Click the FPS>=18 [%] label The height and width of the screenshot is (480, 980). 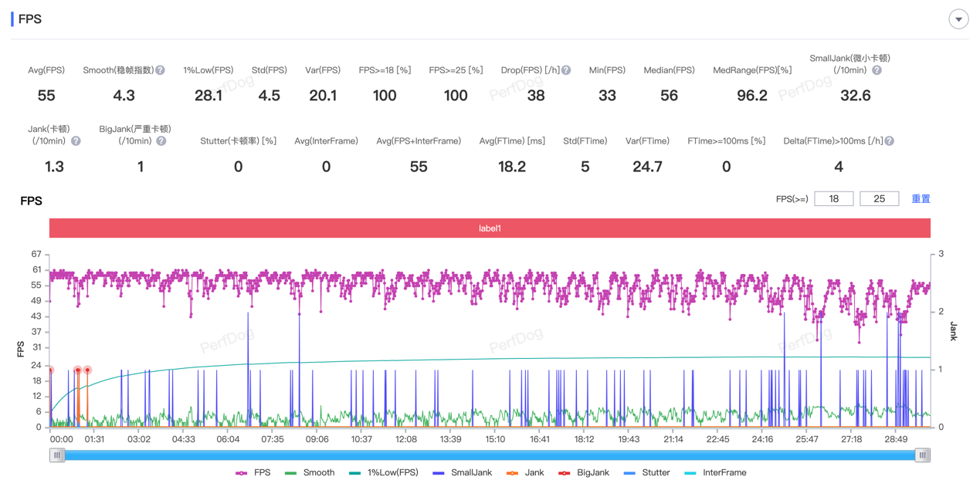385,70
